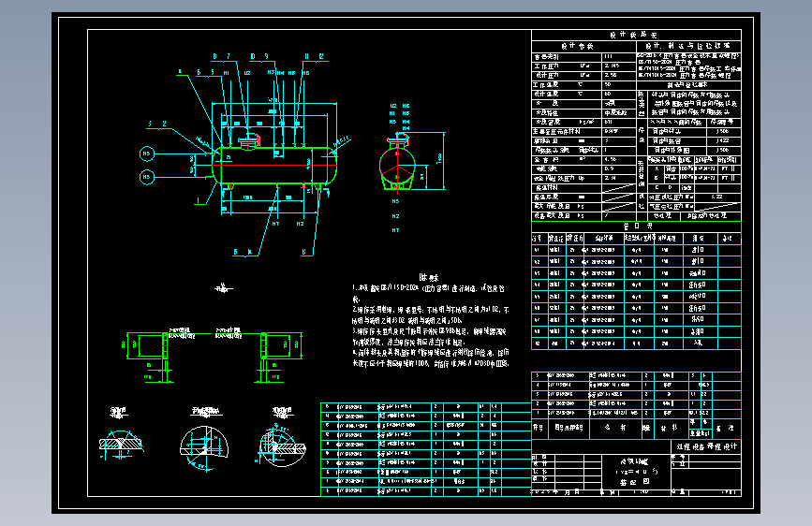Select the circular tank end view
This screenshot has height=526, width=812.
397,165
